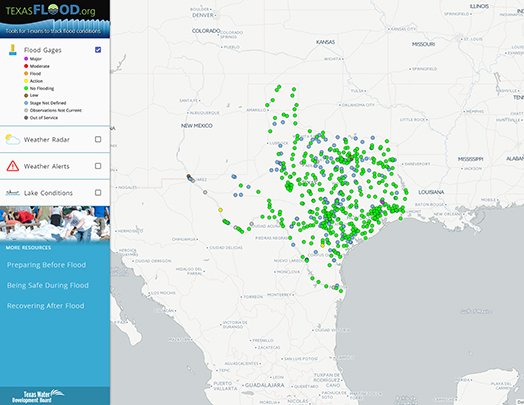524x405 pixels.
Task: Click the purple Major gage marker near Houston
Action: tap(382, 201)
